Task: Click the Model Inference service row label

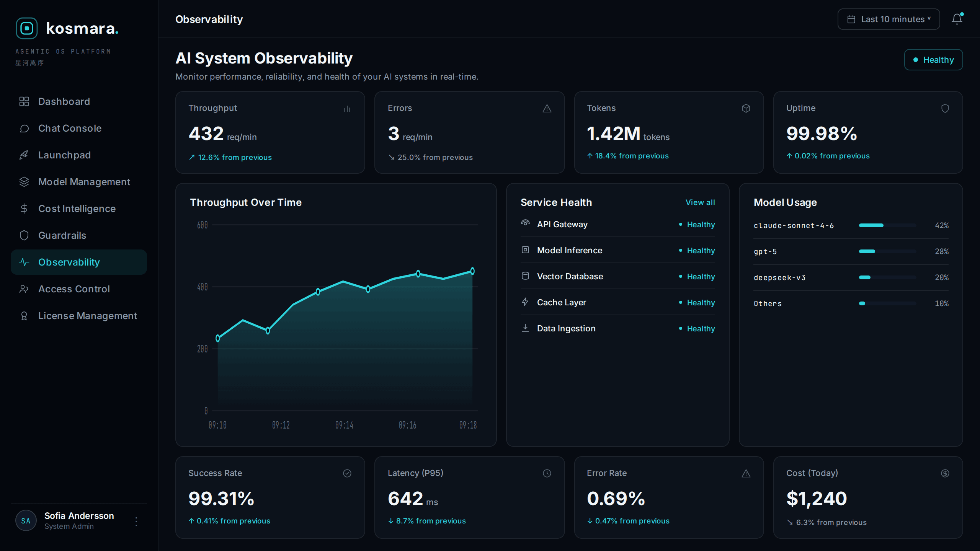Action: (570, 250)
